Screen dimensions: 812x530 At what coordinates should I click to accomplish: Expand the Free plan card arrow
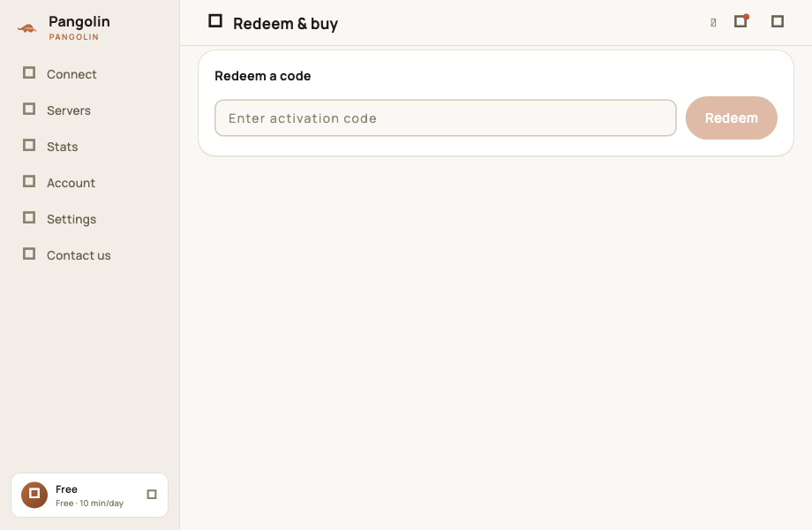152,495
